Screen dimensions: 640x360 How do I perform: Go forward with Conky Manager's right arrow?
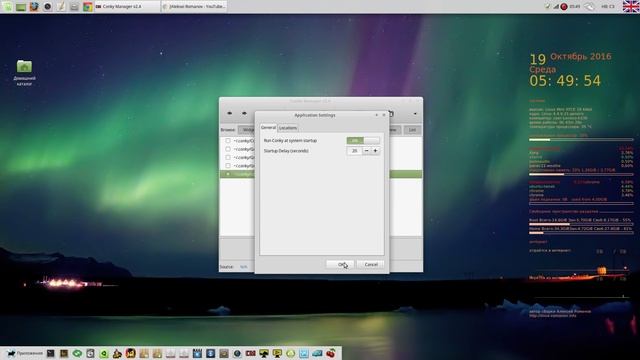pyautogui.click(x=244, y=113)
